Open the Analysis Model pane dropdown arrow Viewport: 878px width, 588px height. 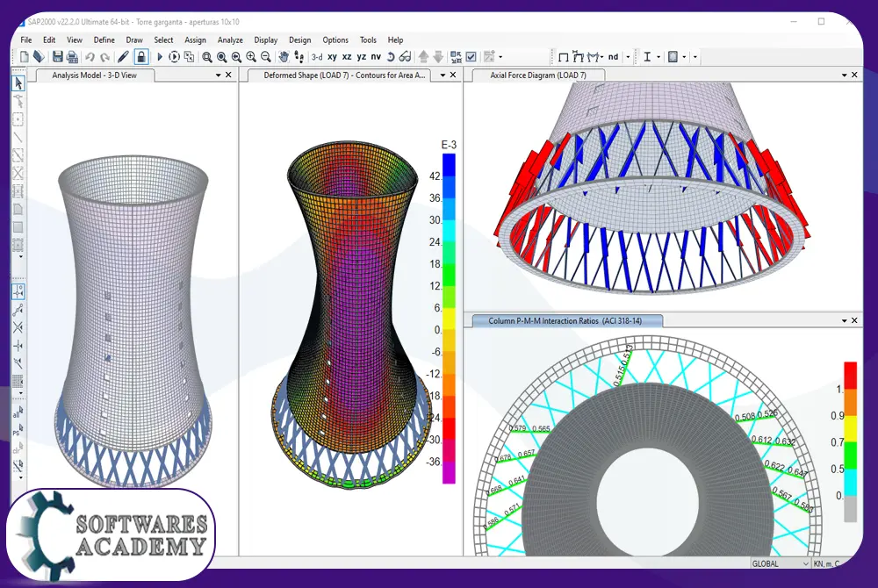click(219, 75)
